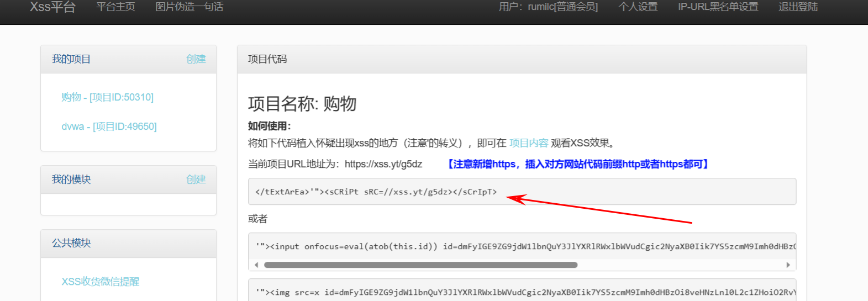The width and height of the screenshot is (868, 301).
Task: Click the 或者 text
Action: point(258,219)
